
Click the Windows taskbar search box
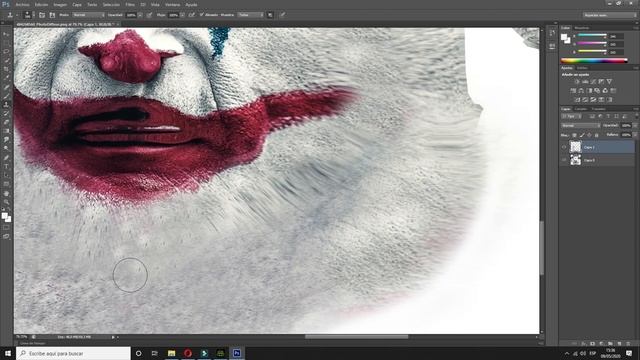(73, 353)
